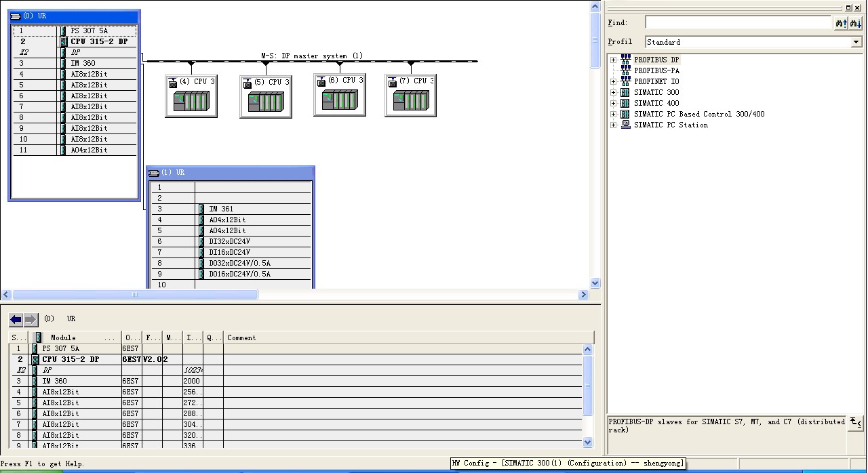
Task: Click the 2000 address cell for IM 360
Action: [193, 382]
